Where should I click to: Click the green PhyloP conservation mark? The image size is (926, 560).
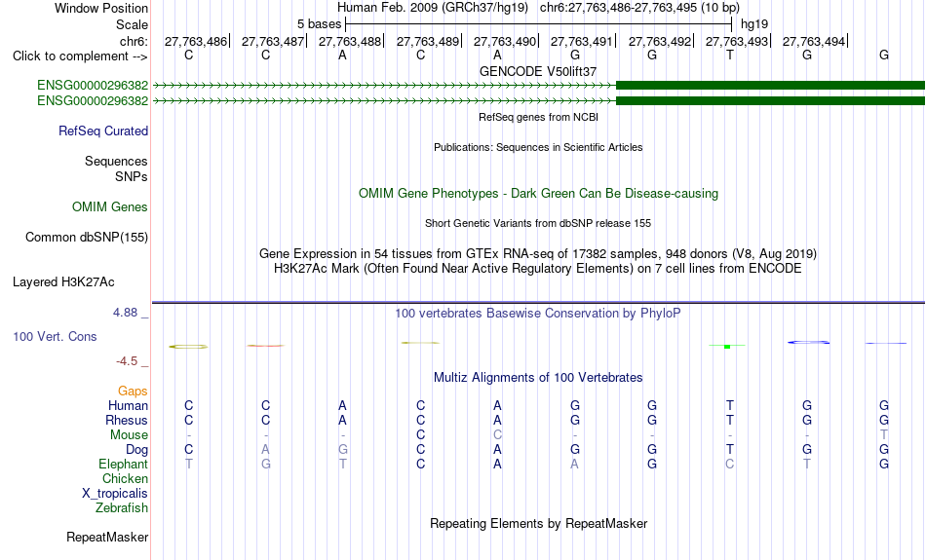tap(727, 347)
